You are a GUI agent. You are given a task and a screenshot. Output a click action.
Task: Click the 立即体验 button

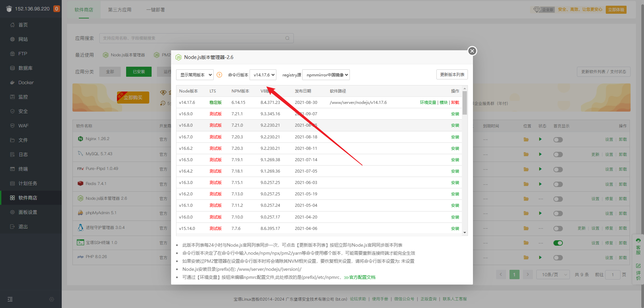[616, 10]
